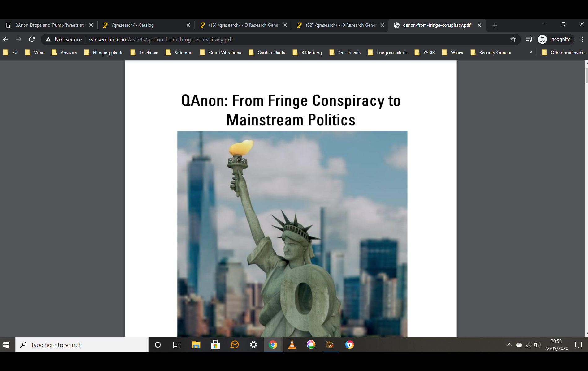Image resolution: width=588 pixels, height=371 pixels.
Task: Open Chrome three-dot menu
Action: click(582, 39)
